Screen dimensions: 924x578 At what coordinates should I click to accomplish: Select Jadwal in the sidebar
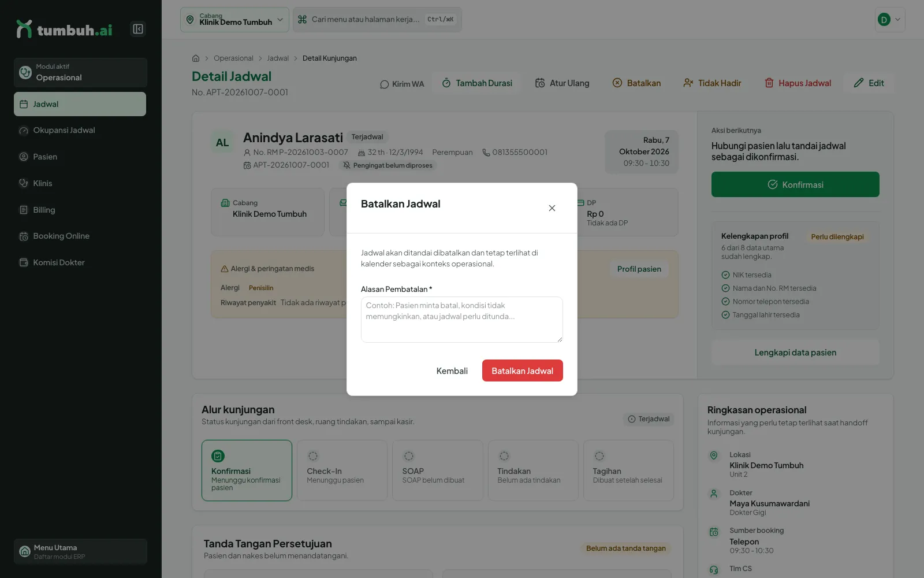pyautogui.click(x=80, y=104)
